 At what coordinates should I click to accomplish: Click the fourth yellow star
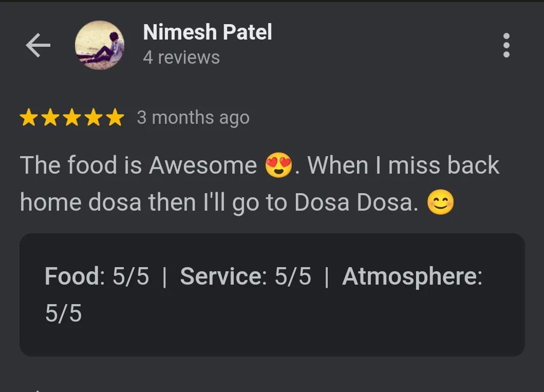pos(93,118)
